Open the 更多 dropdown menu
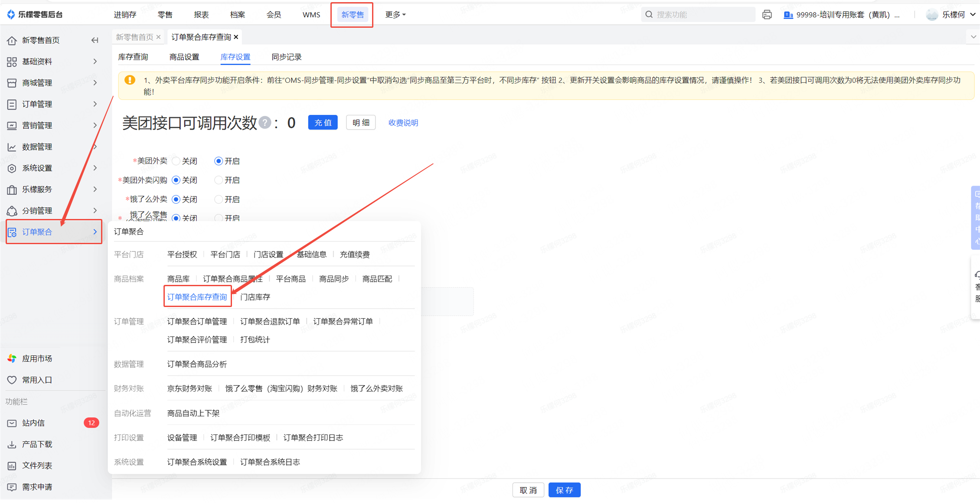Screen dimensions: 980x503 pyautogui.click(x=395, y=15)
